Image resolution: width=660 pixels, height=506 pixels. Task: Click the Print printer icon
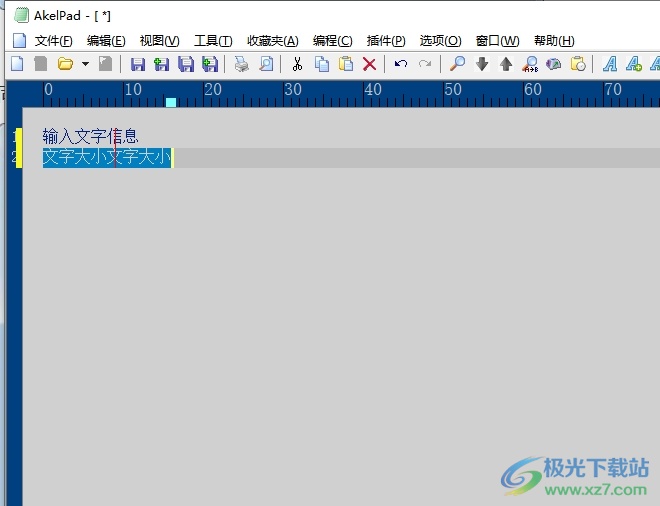pyautogui.click(x=242, y=64)
